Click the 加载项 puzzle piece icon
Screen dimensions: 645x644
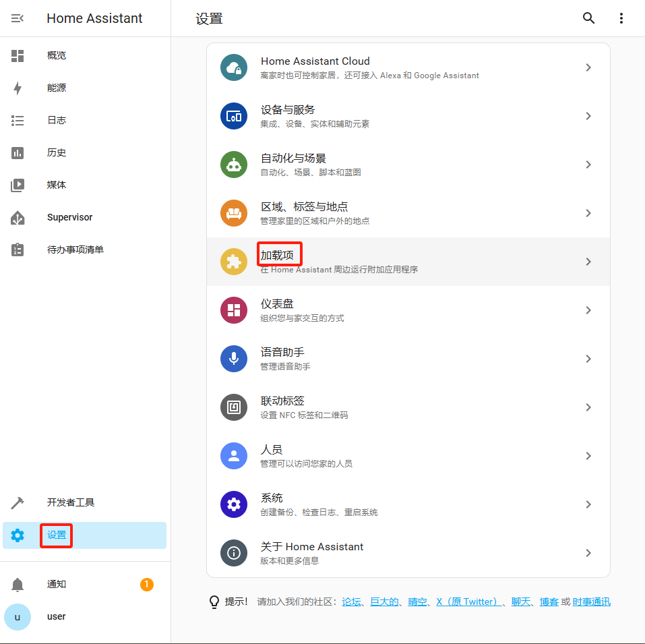click(x=234, y=262)
